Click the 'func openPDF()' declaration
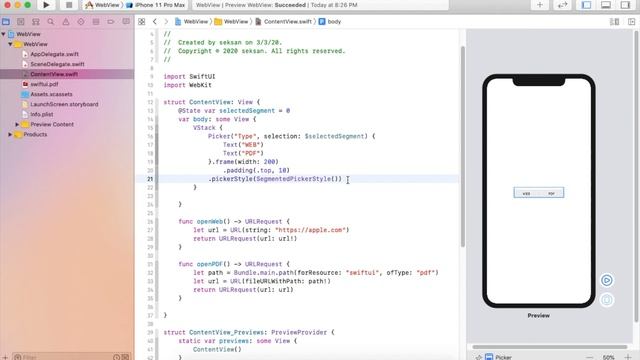Screen dimensions: 640x360 (234, 264)
